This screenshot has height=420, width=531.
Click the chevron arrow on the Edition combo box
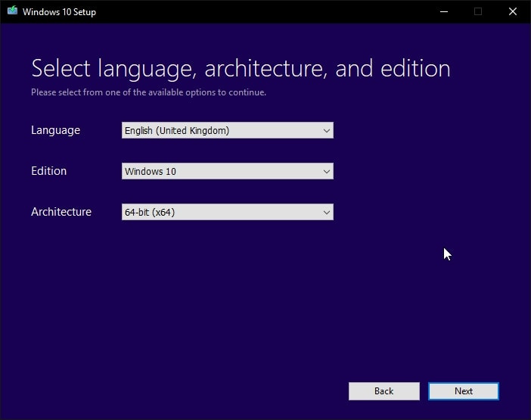tap(327, 172)
